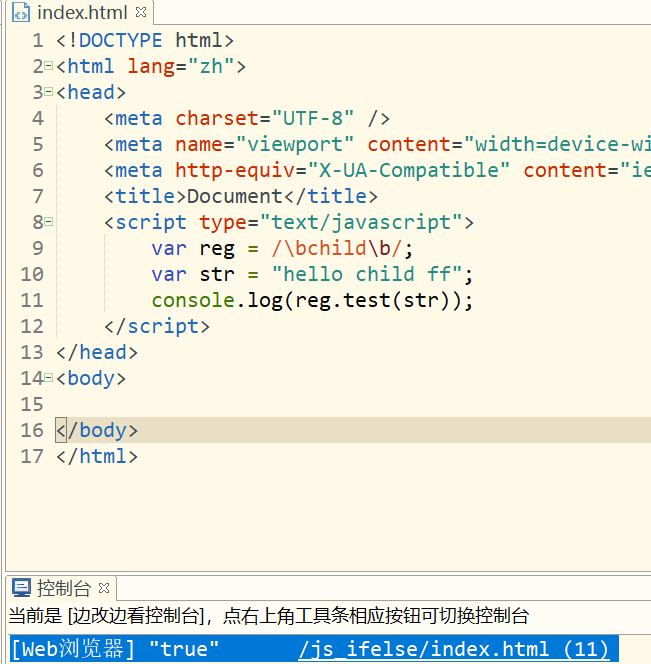This screenshot has width=651, height=664.
Task: Collapse the html tag fold at line 2
Action: tap(49, 66)
